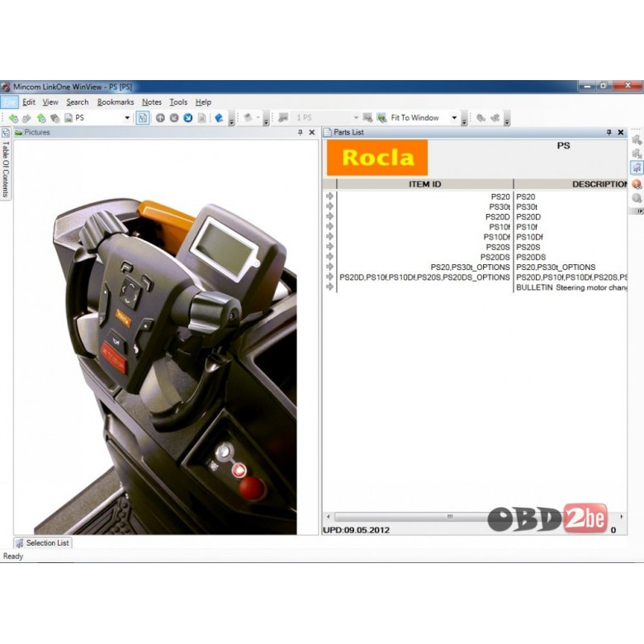Click the Rocla logo in Parts List
The width and height of the screenshot is (644, 644).
[x=377, y=158]
